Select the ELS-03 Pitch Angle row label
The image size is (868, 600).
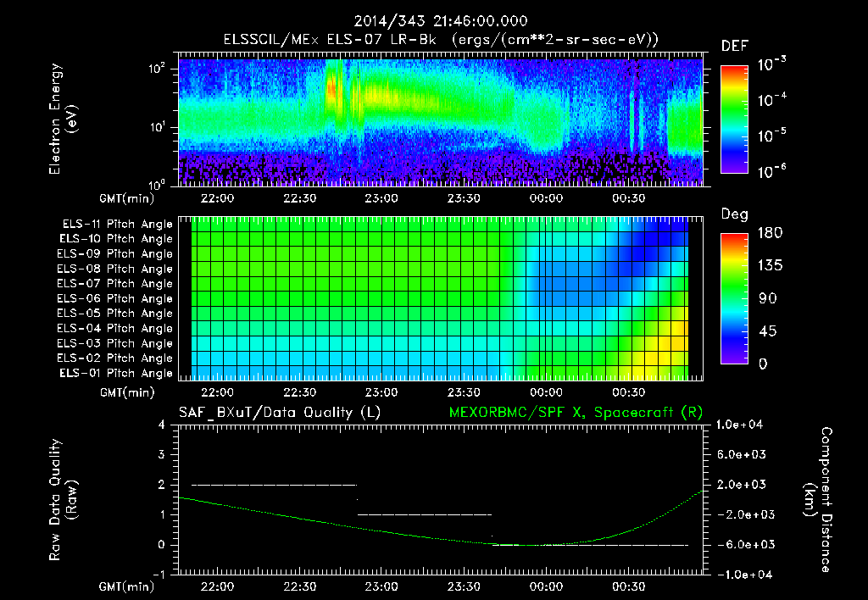[115, 343]
